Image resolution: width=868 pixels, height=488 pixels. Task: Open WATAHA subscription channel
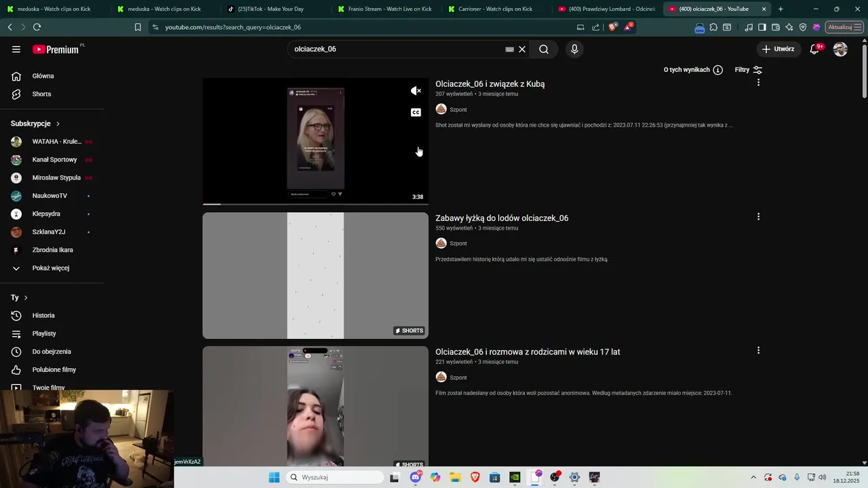(x=52, y=142)
